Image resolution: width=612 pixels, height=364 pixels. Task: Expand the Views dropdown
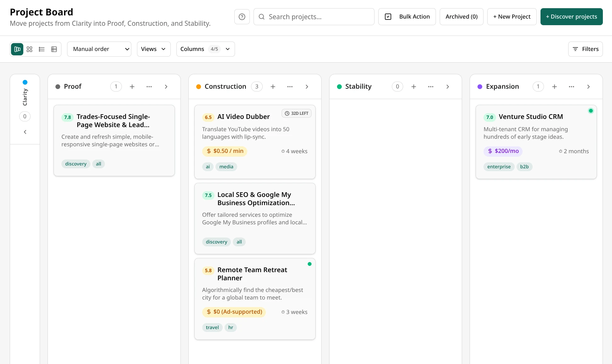click(x=153, y=49)
